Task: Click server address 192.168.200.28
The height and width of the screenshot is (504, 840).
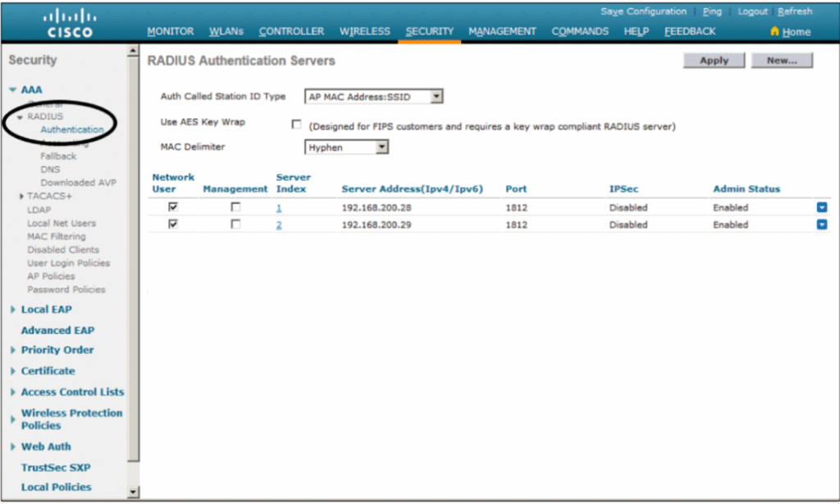Action: tap(377, 207)
